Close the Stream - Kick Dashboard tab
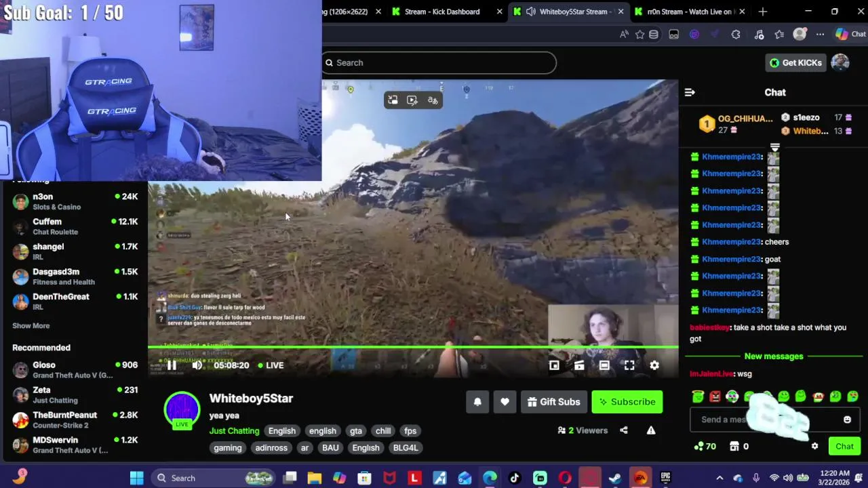 pos(500,12)
